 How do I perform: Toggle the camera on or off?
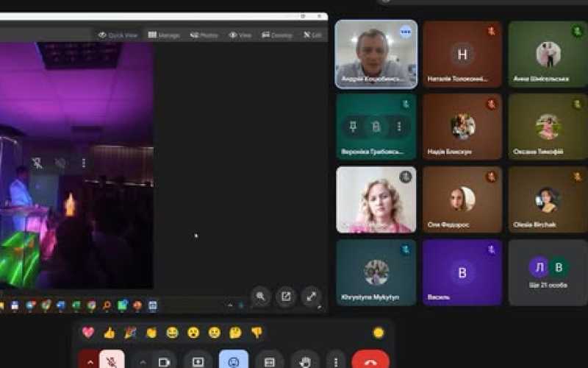(x=163, y=361)
